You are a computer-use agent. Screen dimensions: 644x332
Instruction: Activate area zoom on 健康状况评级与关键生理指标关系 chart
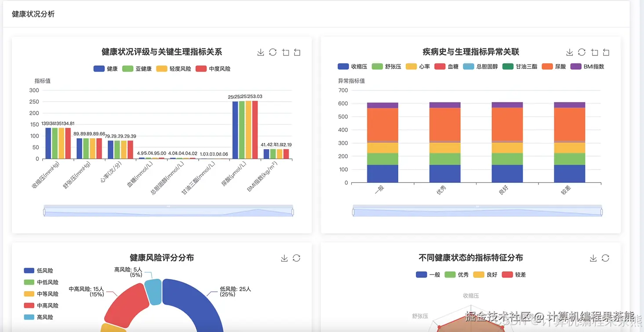(285, 52)
